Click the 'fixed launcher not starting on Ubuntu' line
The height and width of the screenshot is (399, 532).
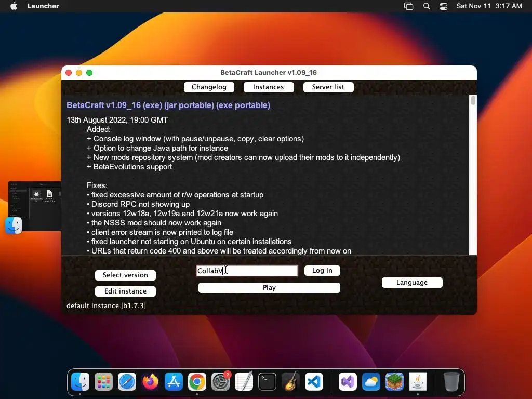pos(189,242)
